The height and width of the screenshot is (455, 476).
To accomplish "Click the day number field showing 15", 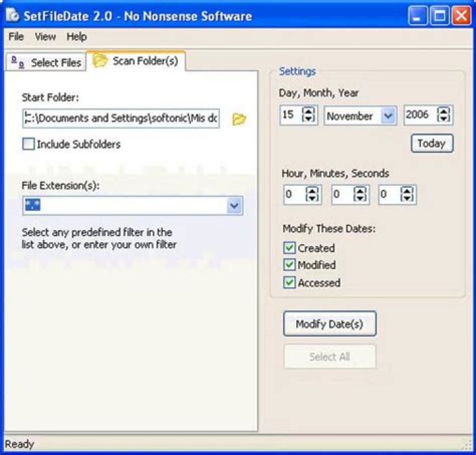I will 291,115.
